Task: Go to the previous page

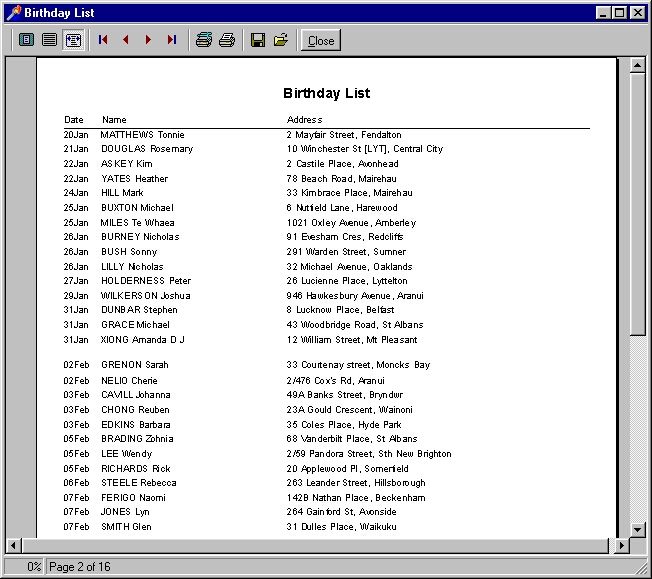Action: [x=126, y=40]
